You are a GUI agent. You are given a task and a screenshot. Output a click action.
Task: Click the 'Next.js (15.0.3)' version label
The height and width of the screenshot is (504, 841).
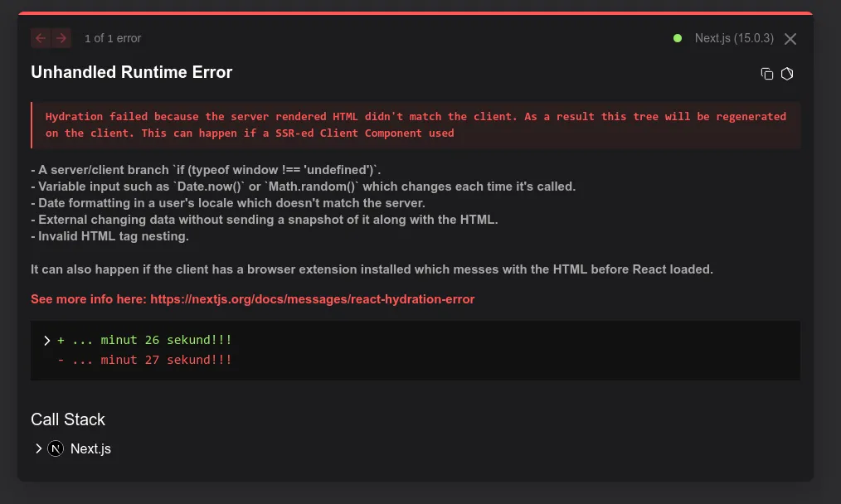pos(733,38)
